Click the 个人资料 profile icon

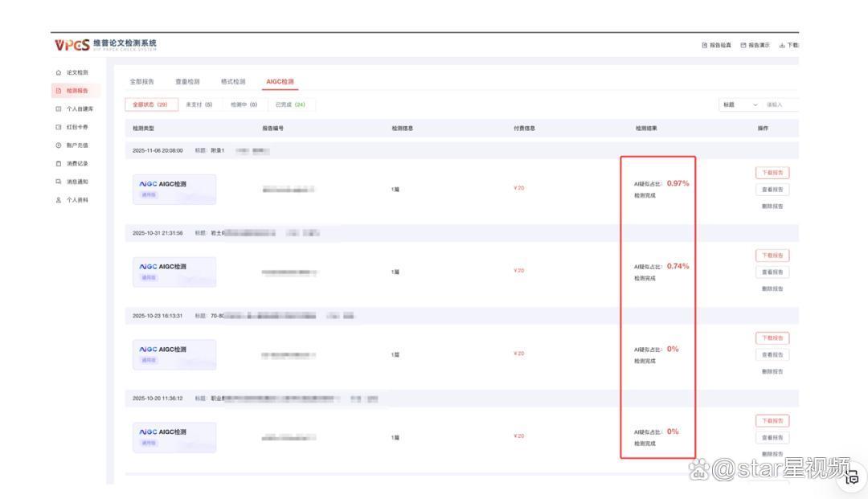tap(58, 200)
